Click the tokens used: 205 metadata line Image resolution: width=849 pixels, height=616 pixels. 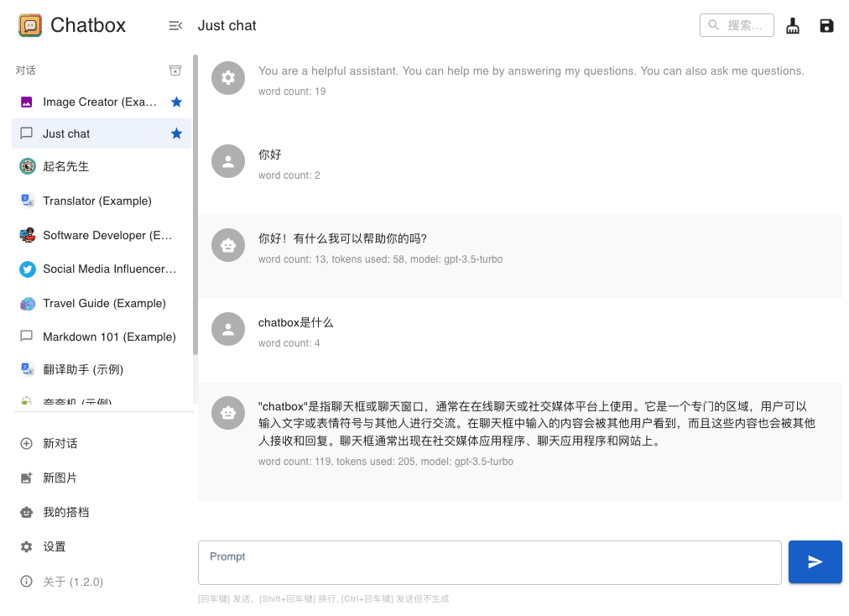(386, 462)
